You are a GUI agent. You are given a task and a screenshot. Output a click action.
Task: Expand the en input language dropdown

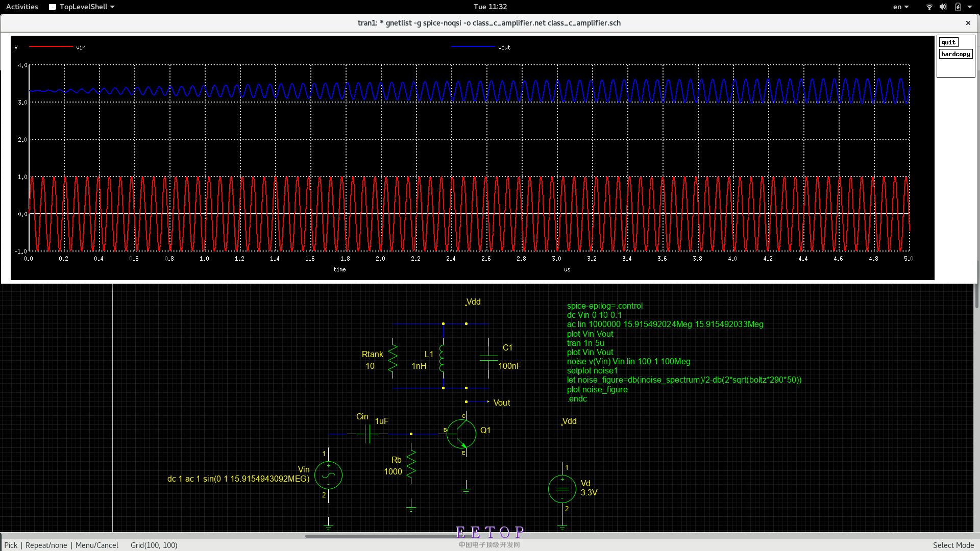900,7
